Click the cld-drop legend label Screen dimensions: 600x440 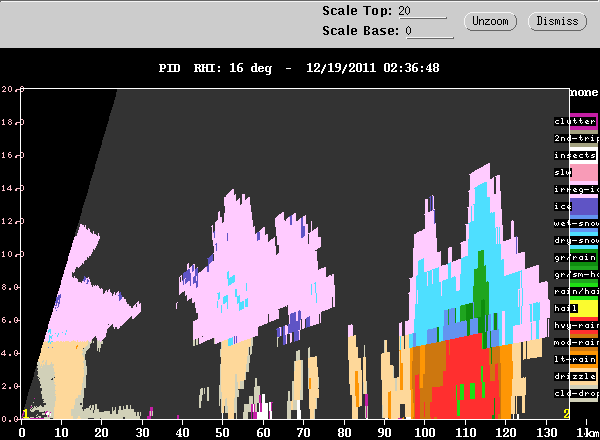point(576,393)
